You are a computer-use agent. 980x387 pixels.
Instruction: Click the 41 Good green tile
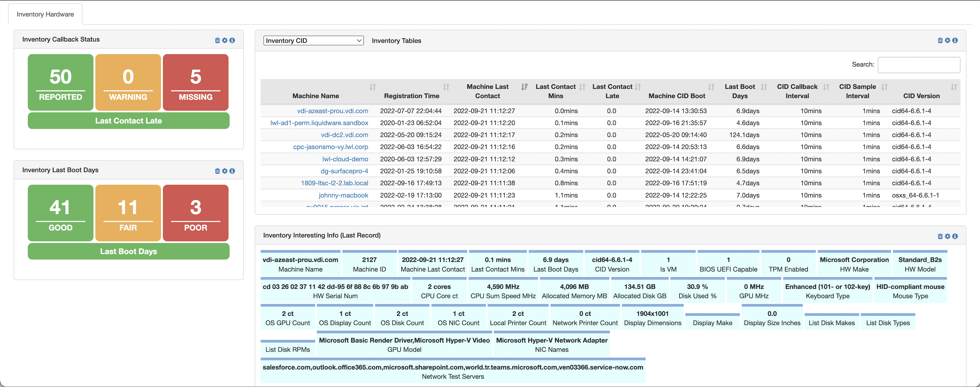[x=60, y=213]
